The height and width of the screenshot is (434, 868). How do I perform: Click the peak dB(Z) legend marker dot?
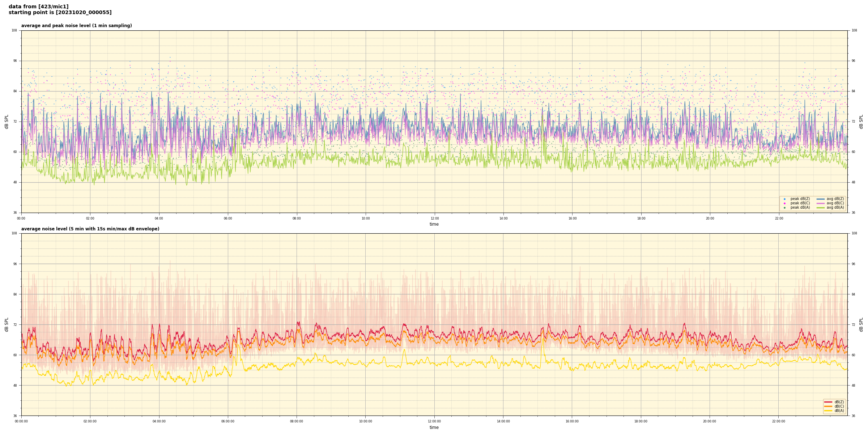(784, 199)
